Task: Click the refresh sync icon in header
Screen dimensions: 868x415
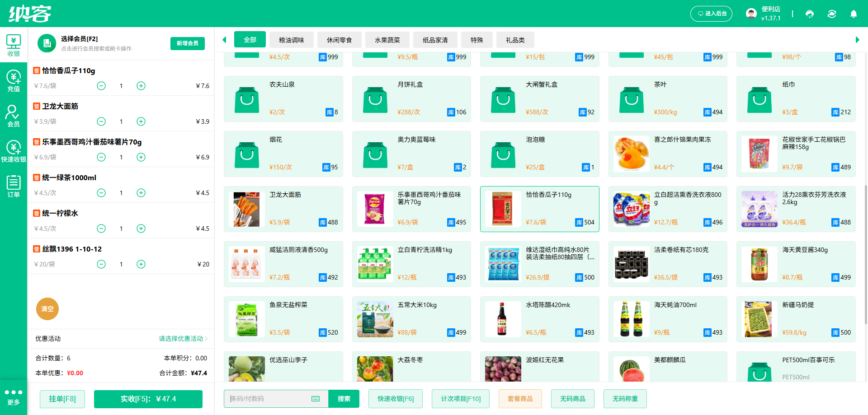Action: [x=832, y=14]
